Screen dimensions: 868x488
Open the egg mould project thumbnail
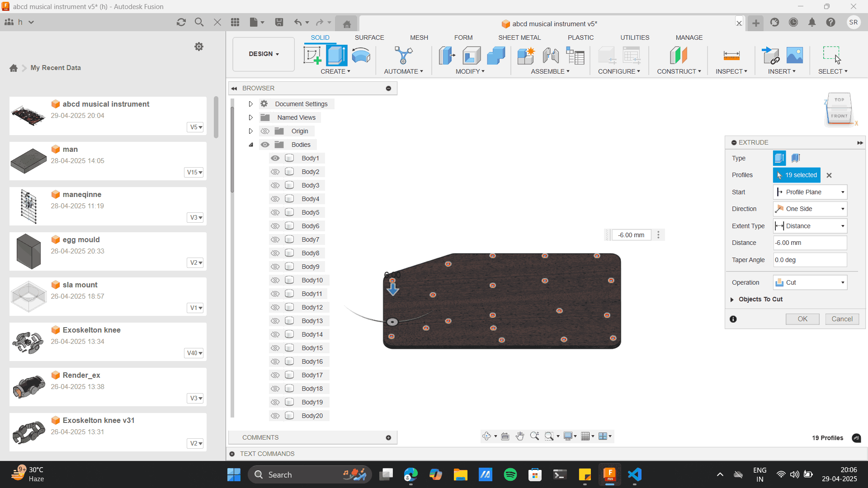coord(28,251)
